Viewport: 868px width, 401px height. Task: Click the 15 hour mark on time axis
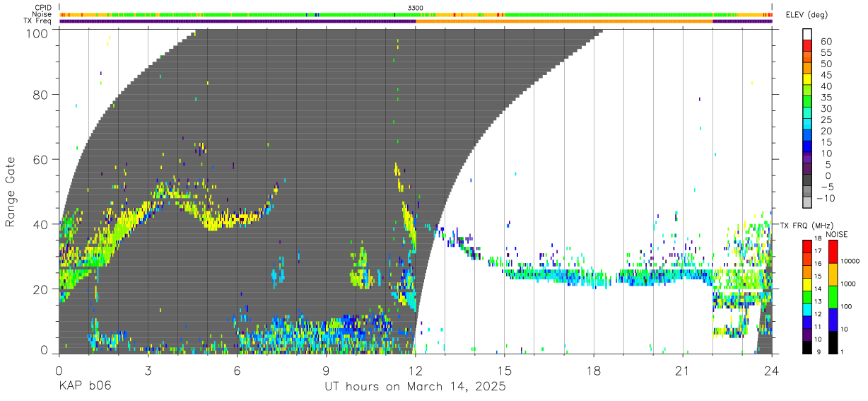click(x=505, y=370)
